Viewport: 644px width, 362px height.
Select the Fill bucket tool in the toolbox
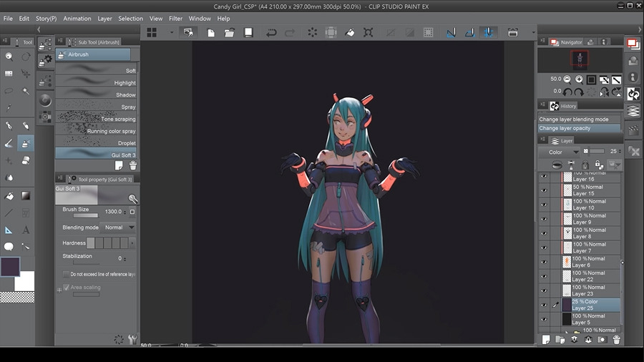tap(9, 195)
